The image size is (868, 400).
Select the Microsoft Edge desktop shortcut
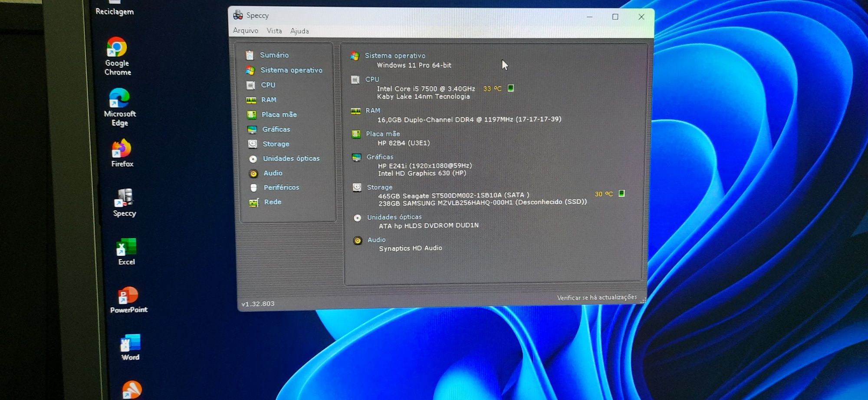[119, 107]
